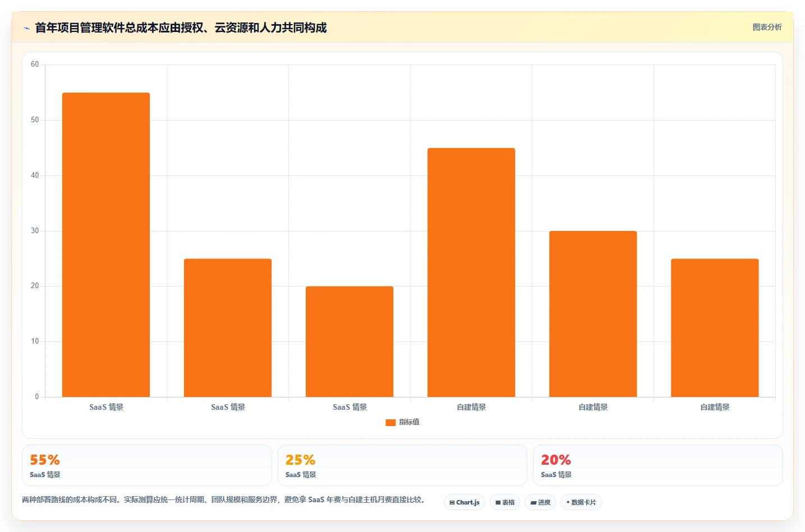Click the y-axis label 40
Image resolution: width=805 pixels, height=532 pixels.
tap(35, 175)
